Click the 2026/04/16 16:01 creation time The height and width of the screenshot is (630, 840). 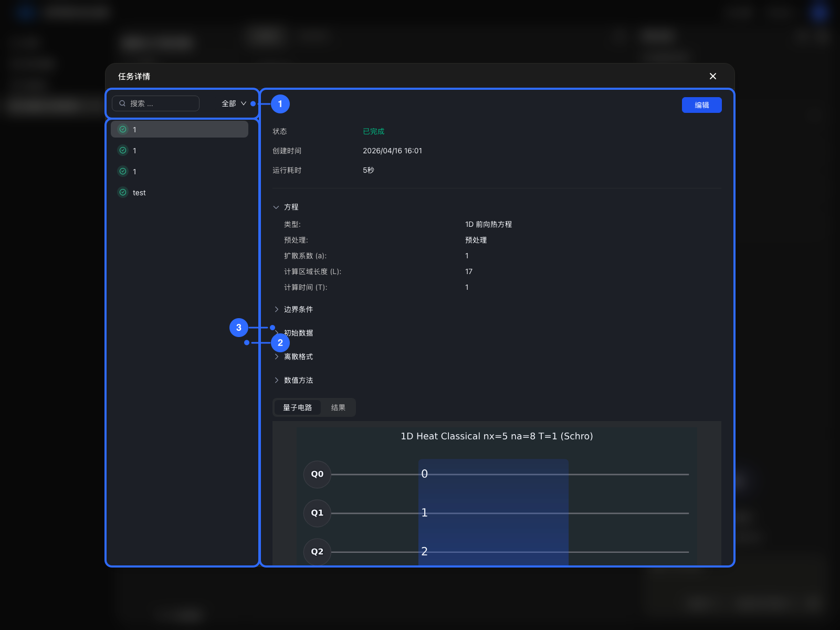(x=392, y=151)
